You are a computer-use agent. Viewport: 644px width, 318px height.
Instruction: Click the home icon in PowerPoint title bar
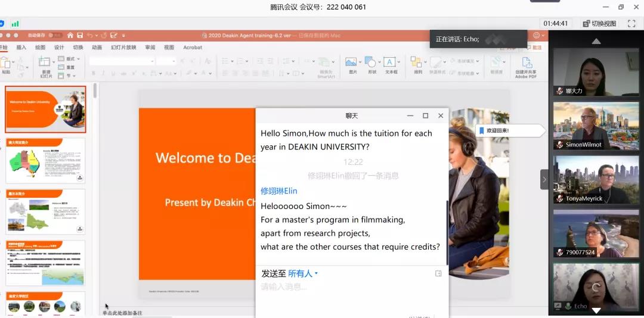(70, 35)
